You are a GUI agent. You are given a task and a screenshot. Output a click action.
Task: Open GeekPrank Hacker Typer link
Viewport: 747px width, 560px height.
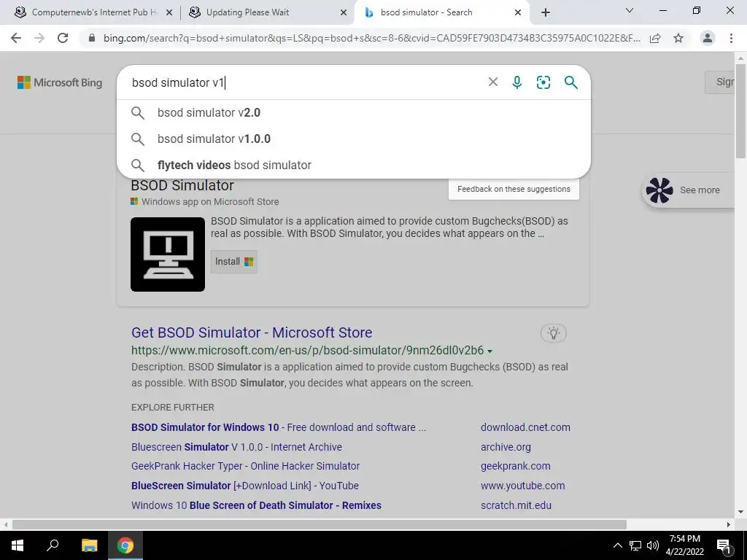pyautogui.click(x=245, y=466)
